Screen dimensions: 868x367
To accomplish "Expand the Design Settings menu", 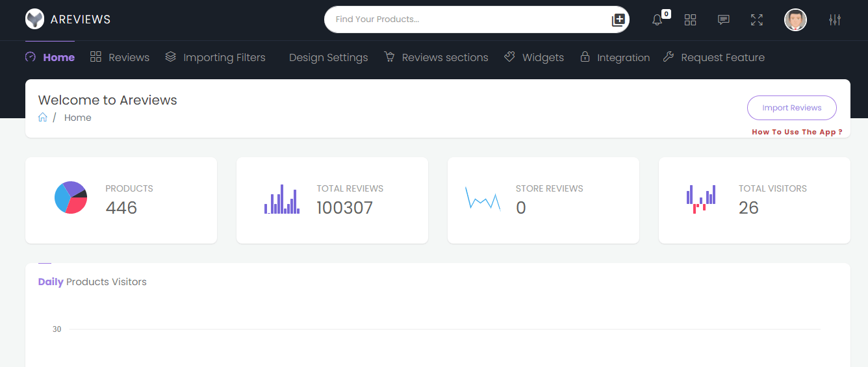I will pyautogui.click(x=328, y=57).
